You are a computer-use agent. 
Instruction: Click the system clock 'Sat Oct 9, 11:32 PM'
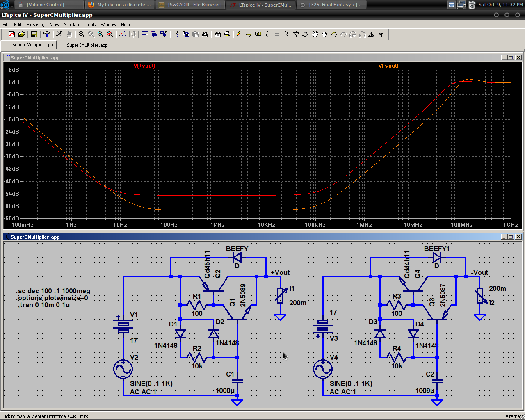[x=500, y=5]
